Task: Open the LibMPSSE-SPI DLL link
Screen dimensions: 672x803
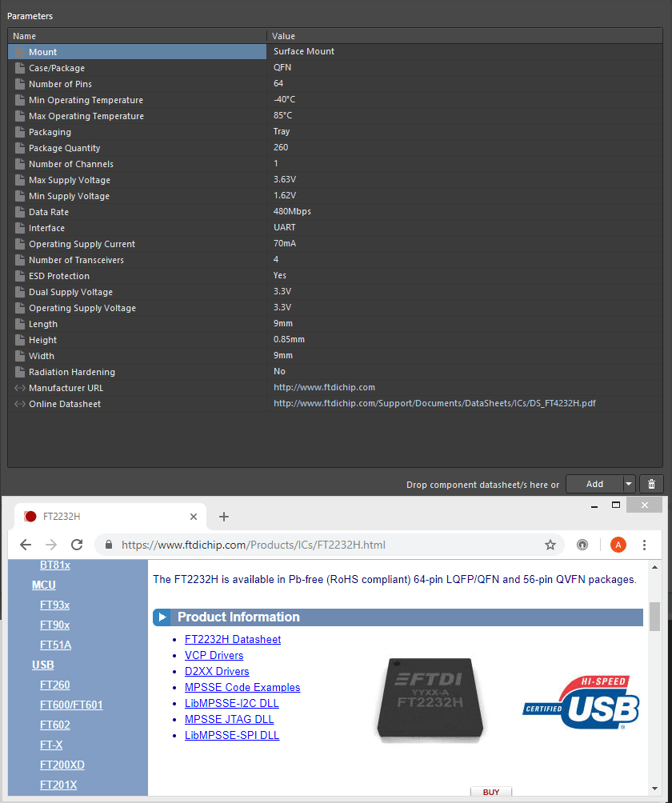Action: click(x=232, y=735)
